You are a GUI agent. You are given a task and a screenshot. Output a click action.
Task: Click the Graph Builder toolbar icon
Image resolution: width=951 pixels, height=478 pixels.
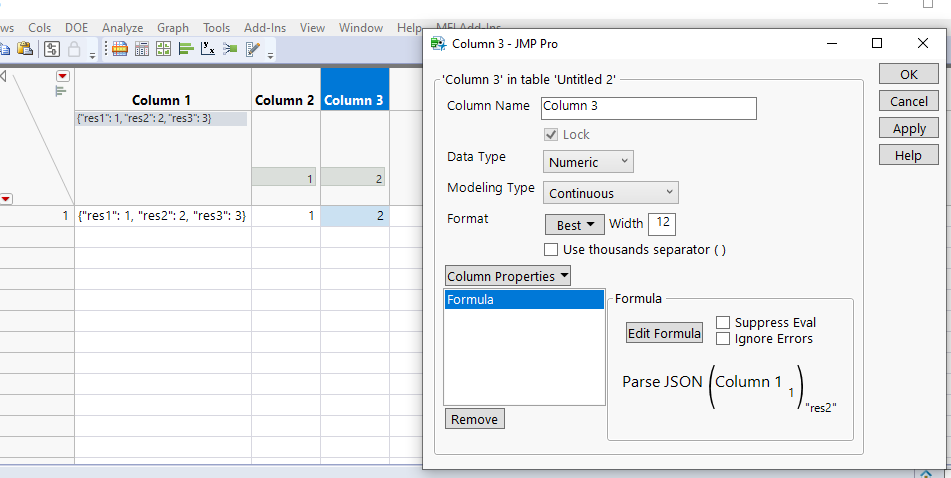163,48
